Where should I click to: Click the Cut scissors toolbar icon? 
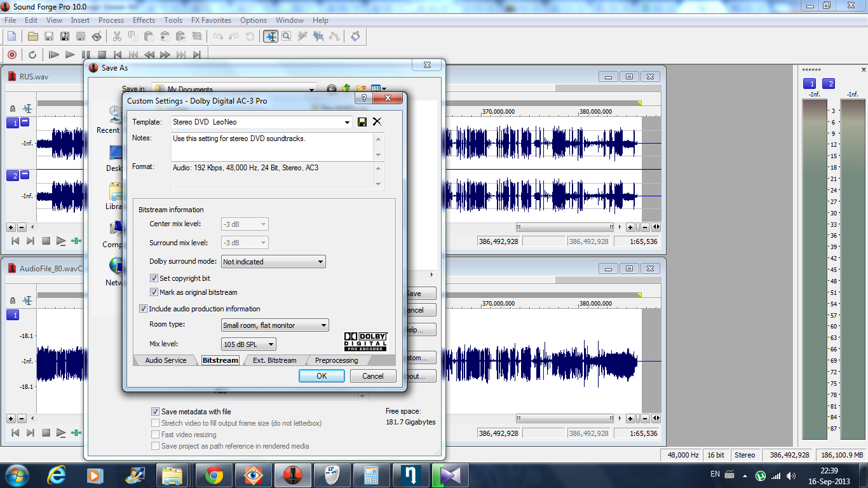pyautogui.click(x=117, y=36)
